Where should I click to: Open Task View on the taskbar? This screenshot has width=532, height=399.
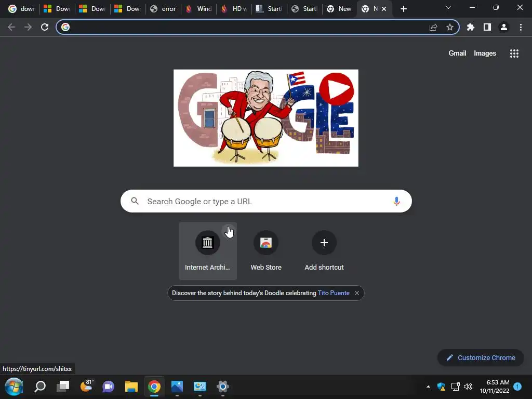(63, 387)
